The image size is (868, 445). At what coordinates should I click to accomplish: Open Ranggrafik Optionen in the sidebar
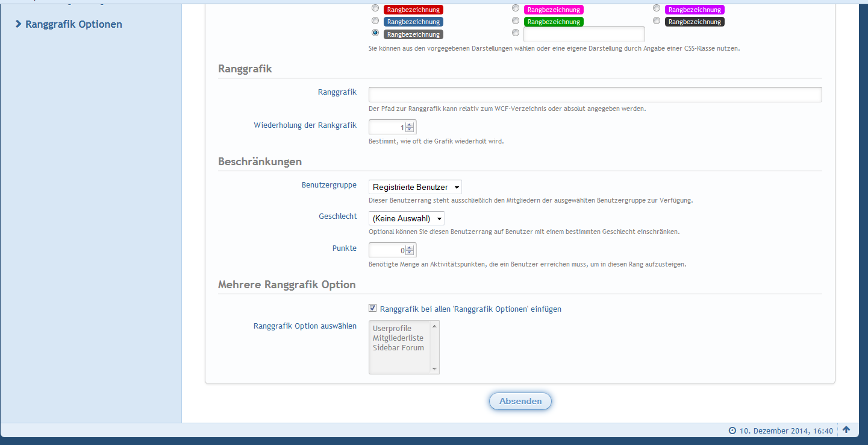pos(73,24)
